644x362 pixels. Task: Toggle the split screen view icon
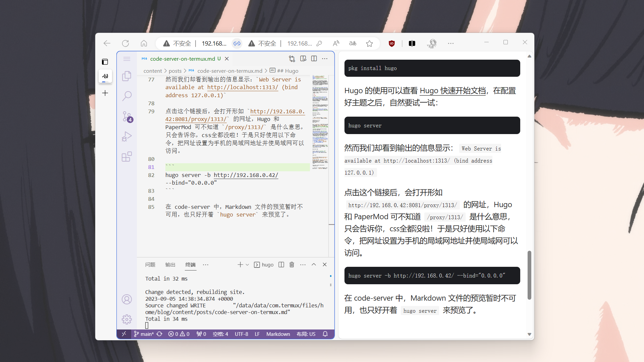412,43
